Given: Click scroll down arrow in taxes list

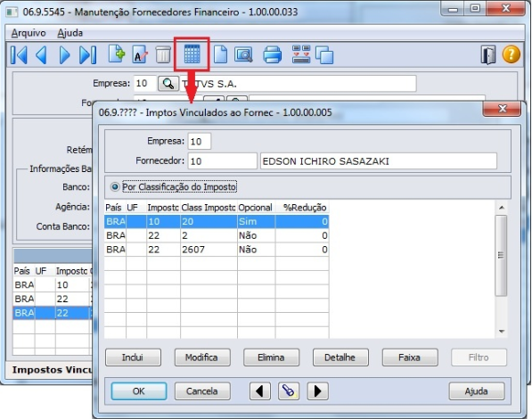Looking at the screenshot, I should point(502,332).
